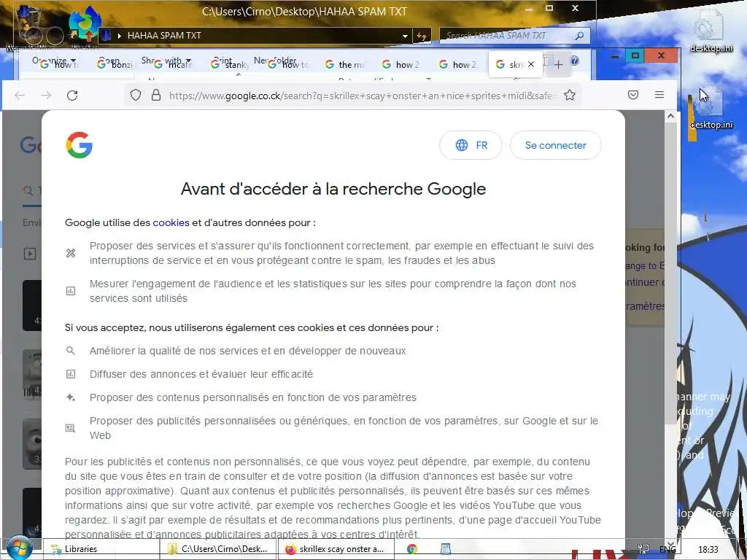747x560 pixels.
Task: Go back with Firefox back arrow
Action: (20, 96)
